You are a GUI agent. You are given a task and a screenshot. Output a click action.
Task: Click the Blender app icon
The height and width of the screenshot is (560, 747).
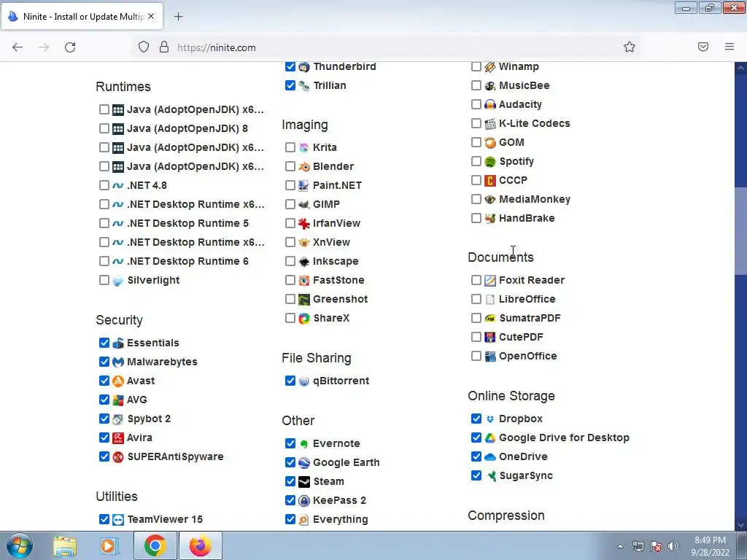pyautogui.click(x=304, y=167)
